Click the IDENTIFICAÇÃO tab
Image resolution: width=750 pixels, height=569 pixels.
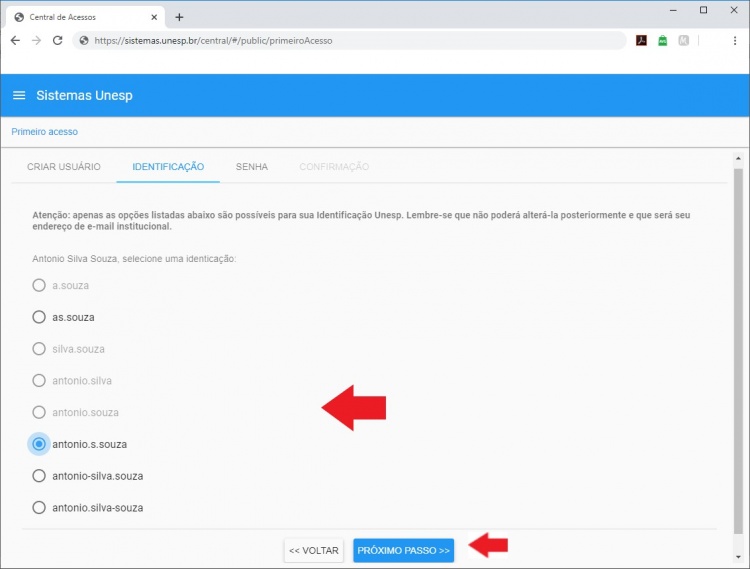click(x=168, y=167)
